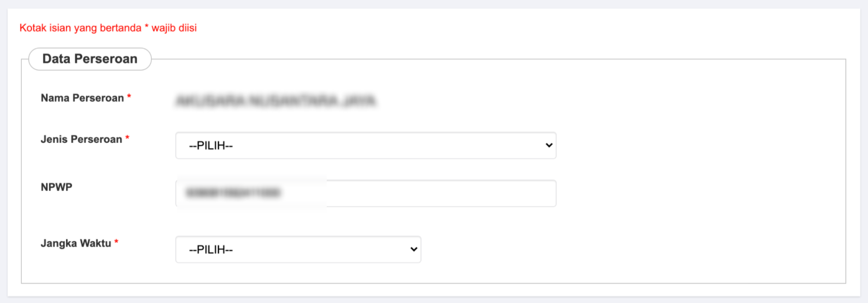Click the red asterisk beside Nama Perseroan
Image resolution: width=868 pixels, height=303 pixels.
(129, 97)
